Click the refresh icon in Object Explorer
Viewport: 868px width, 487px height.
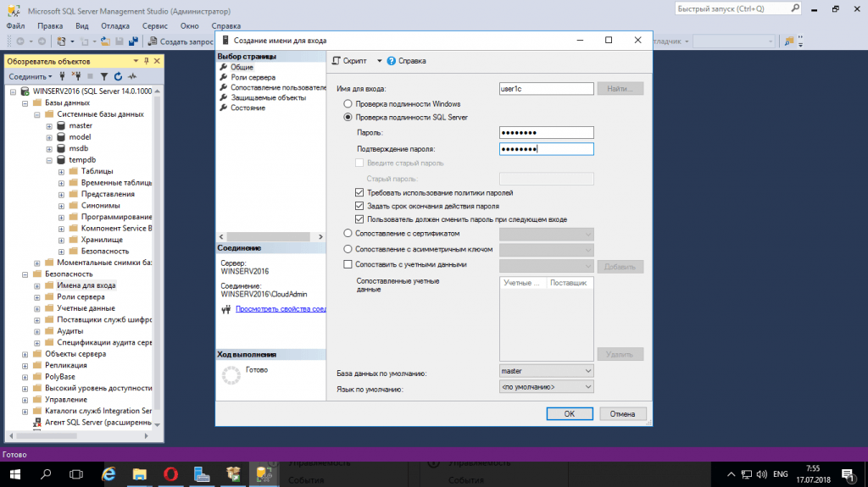[x=118, y=76]
